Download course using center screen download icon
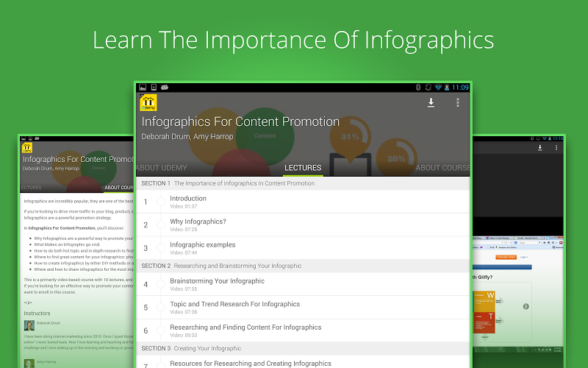This screenshot has width=588, height=368. (x=431, y=102)
